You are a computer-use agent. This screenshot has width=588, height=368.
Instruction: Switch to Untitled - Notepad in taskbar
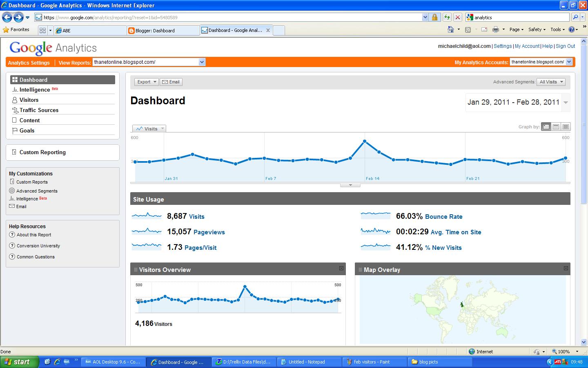[x=309, y=362]
